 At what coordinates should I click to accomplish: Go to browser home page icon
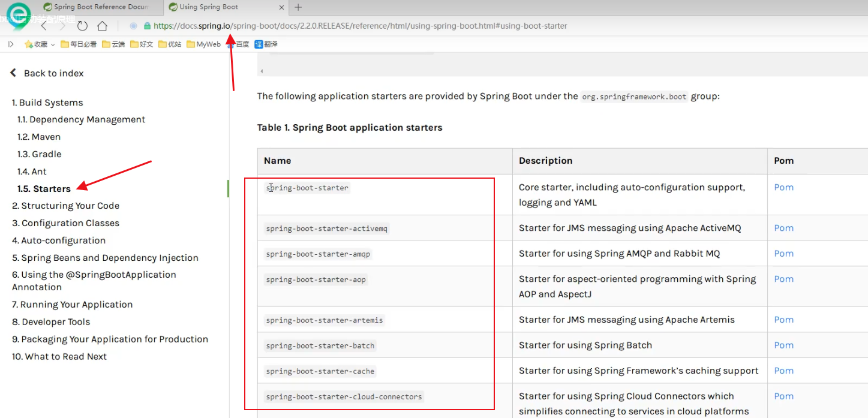pyautogui.click(x=102, y=26)
